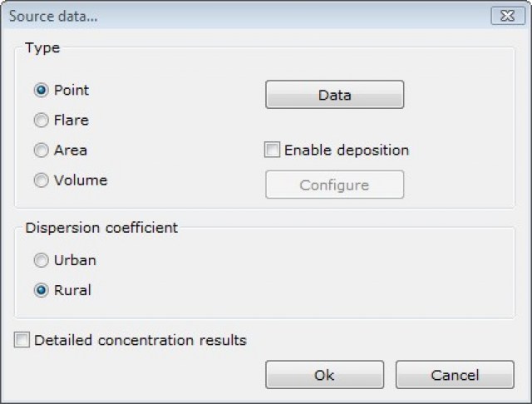Switch source type to Volume

pyautogui.click(x=41, y=180)
